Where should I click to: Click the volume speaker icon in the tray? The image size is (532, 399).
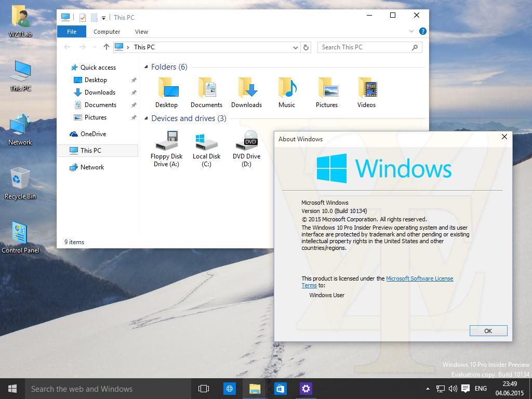coord(453,389)
